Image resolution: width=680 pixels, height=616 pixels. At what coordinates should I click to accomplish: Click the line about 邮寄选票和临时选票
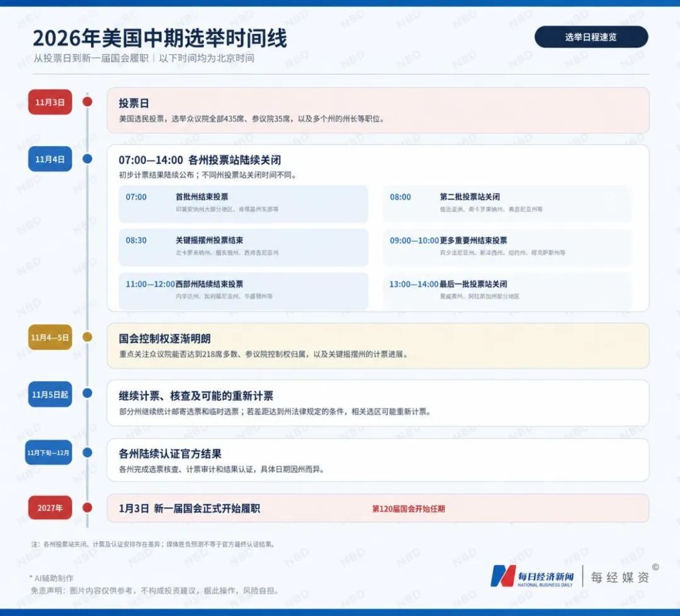click(x=275, y=412)
